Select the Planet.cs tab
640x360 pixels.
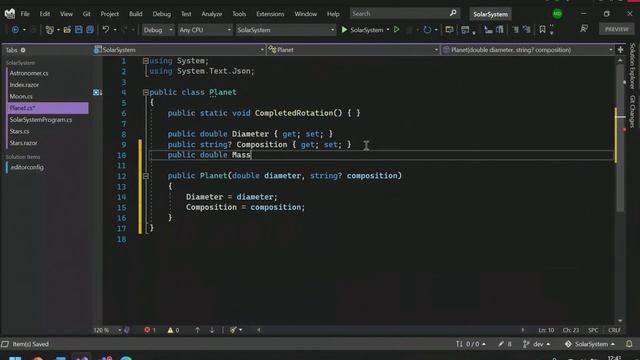47,108
